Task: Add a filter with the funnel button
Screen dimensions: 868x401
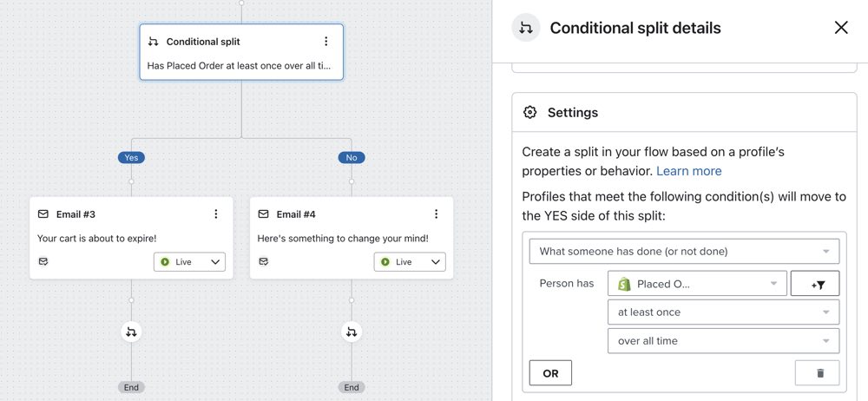Action: 815,284
